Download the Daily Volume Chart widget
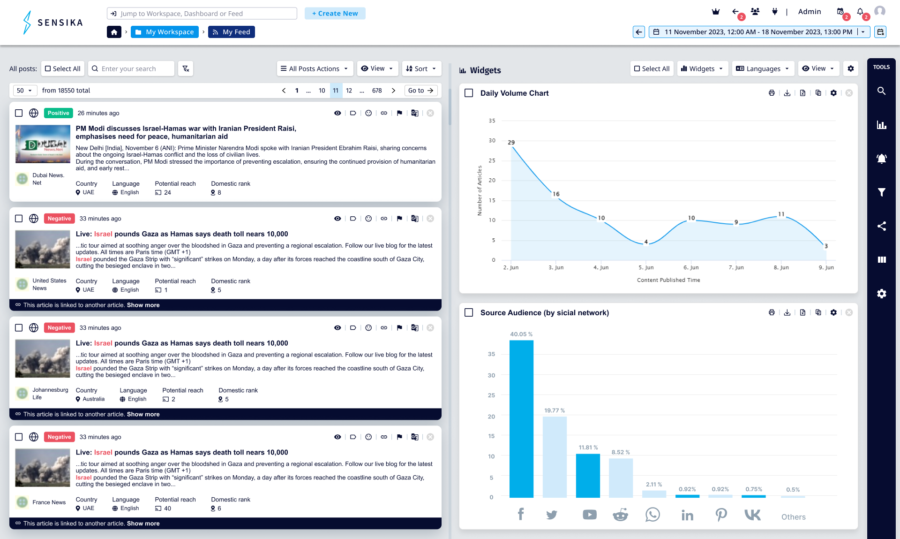Viewport: 900px width, 539px height. pos(787,93)
